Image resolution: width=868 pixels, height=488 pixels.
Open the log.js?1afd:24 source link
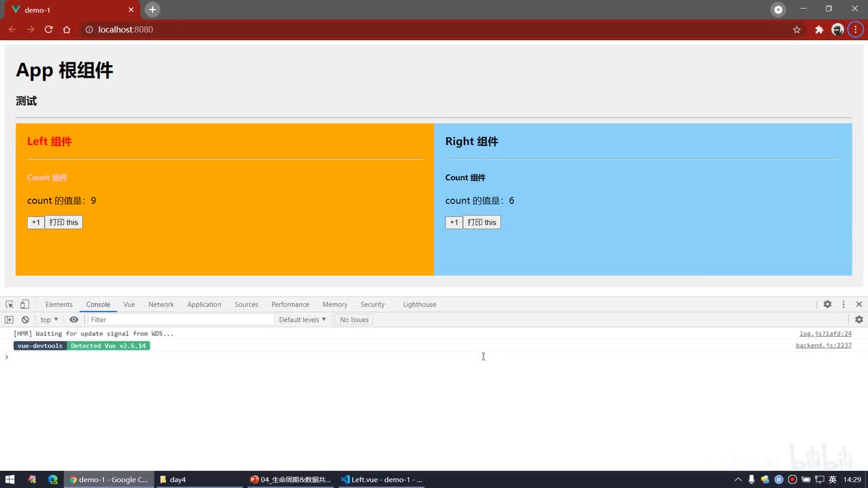coord(825,333)
